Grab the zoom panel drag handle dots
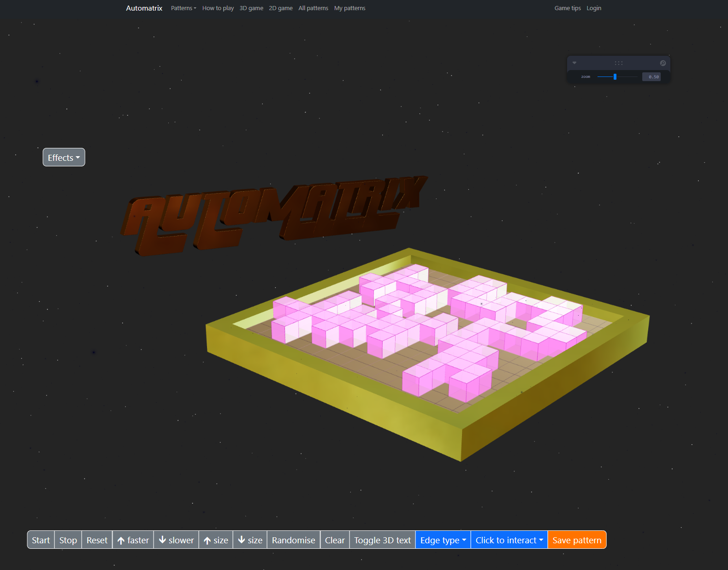Screen dimensions: 728x570 coord(619,63)
